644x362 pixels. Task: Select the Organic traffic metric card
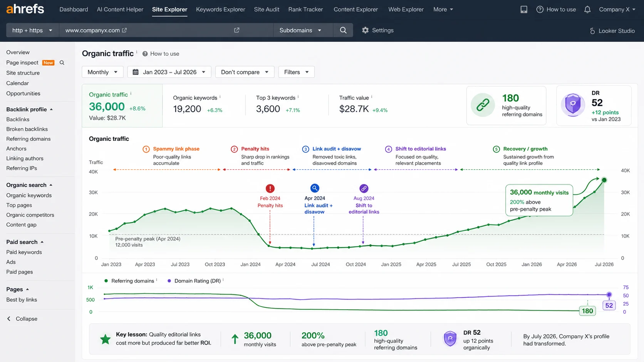[x=122, y=106]
